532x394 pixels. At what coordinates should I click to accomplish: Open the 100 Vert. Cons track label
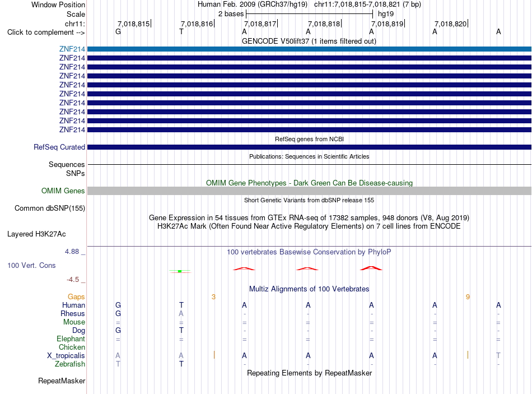click(x=31, y=265)
